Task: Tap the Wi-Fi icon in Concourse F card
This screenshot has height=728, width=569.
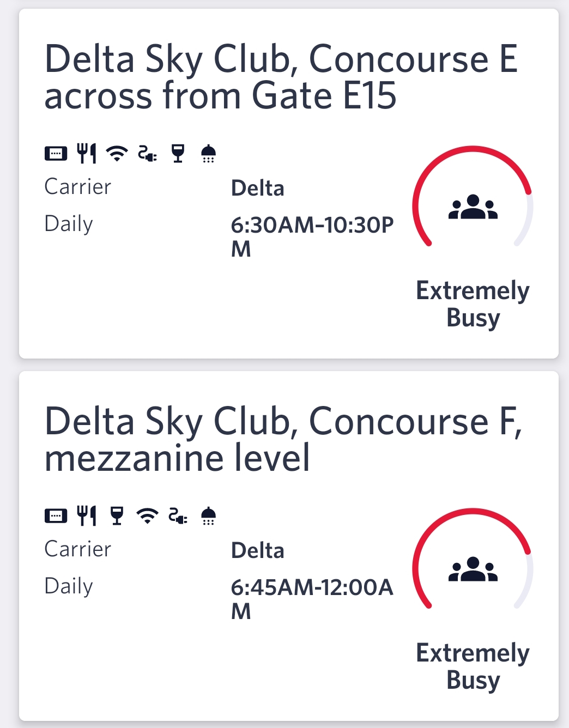Action: click(x=147, y=515)
